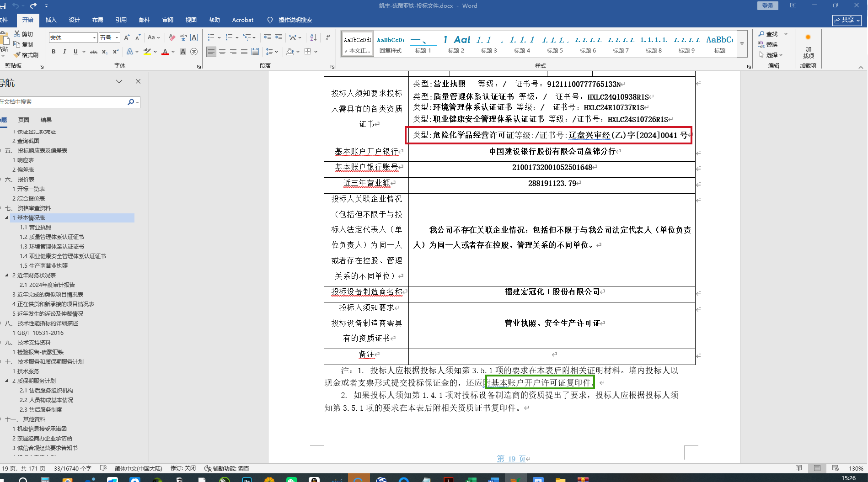Click the enclosed character (字) icon
The image size is (868, 482).
pyautogui.click(x=194, y=52)
